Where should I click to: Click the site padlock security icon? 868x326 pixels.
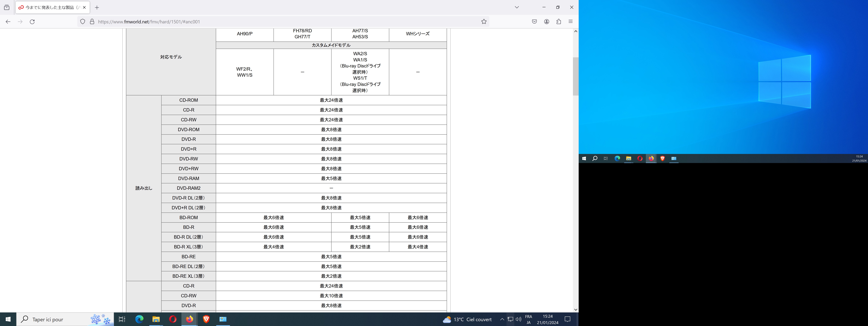point(92,22)
